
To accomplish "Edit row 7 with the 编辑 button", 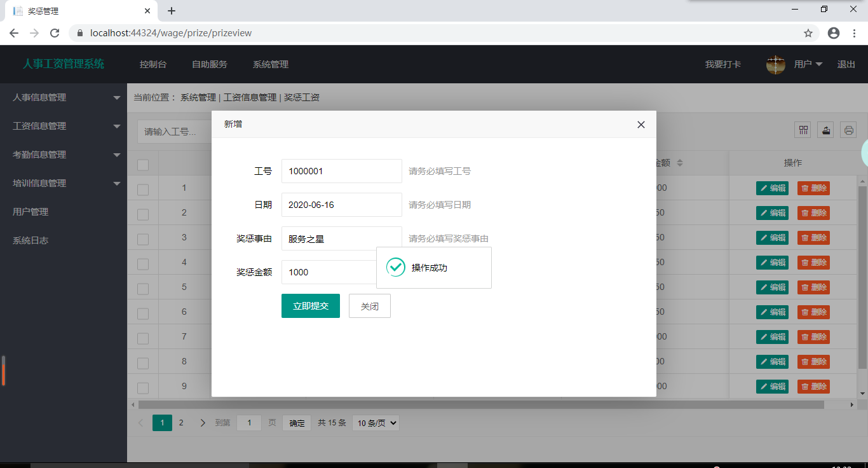I will click(x=772, y=337).
